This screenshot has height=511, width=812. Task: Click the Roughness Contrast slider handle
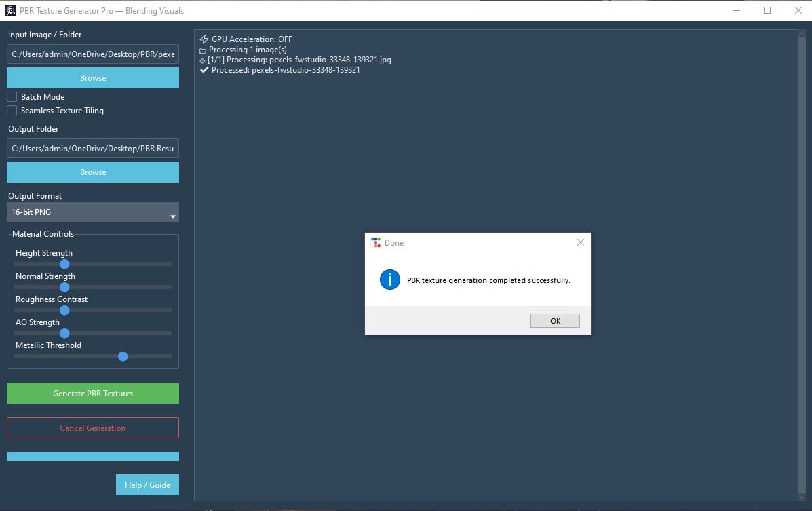64,310
